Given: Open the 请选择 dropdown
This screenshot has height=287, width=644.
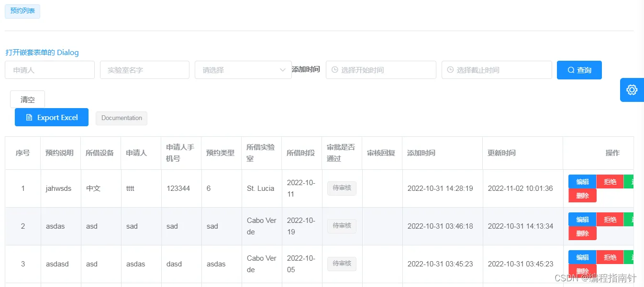Looking at the screenshot, I should [x=238, y=70].
